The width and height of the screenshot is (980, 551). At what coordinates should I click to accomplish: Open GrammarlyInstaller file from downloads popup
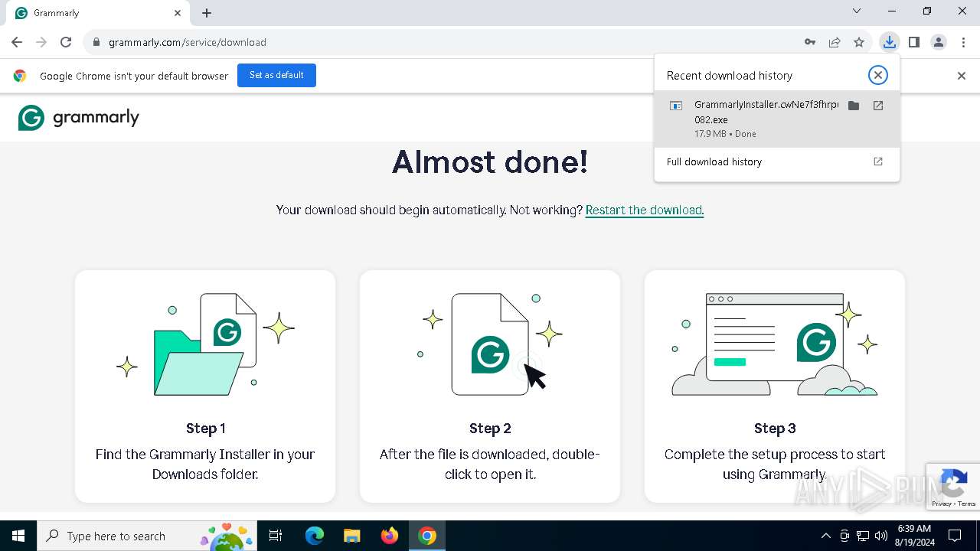(x=878, y=106)
